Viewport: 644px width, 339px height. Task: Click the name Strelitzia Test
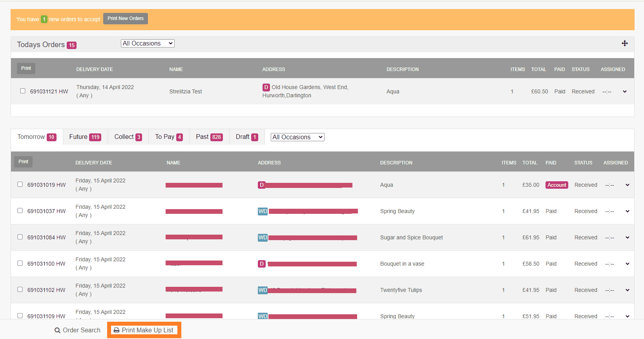(x=186, y=91)
